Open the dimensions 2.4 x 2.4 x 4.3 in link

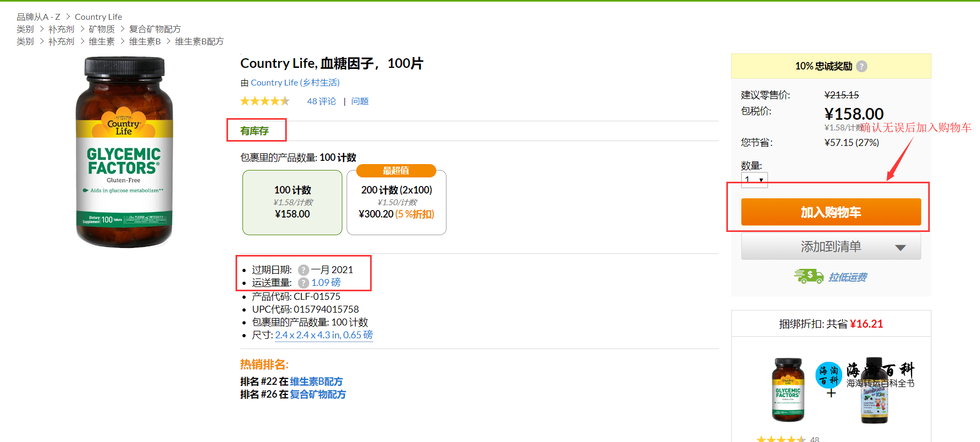coord(324,335)
